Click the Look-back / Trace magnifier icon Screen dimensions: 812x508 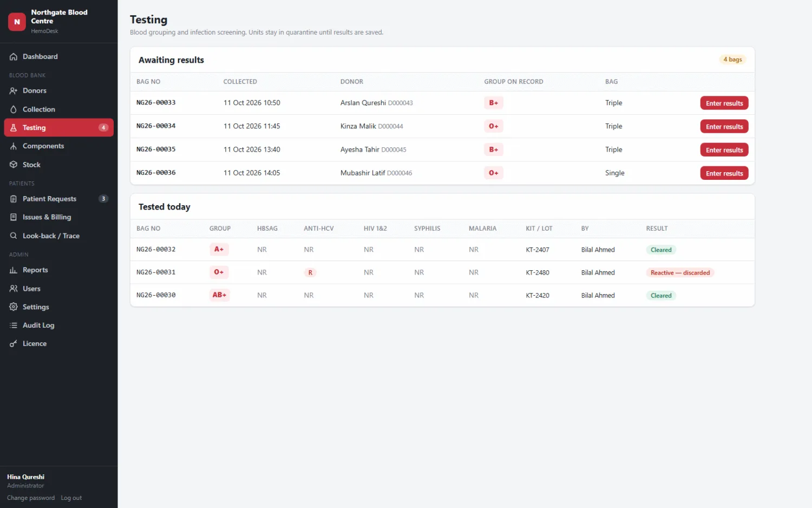[14, 236]
